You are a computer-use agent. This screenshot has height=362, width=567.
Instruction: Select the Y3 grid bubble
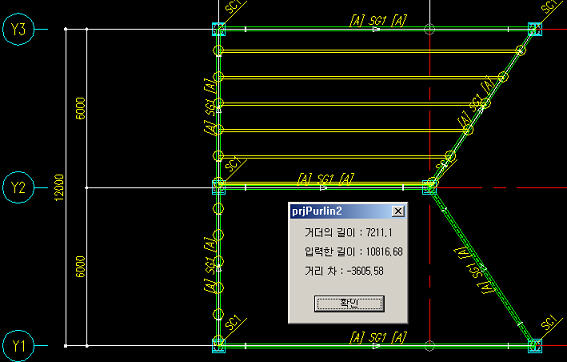pos(18,29)
